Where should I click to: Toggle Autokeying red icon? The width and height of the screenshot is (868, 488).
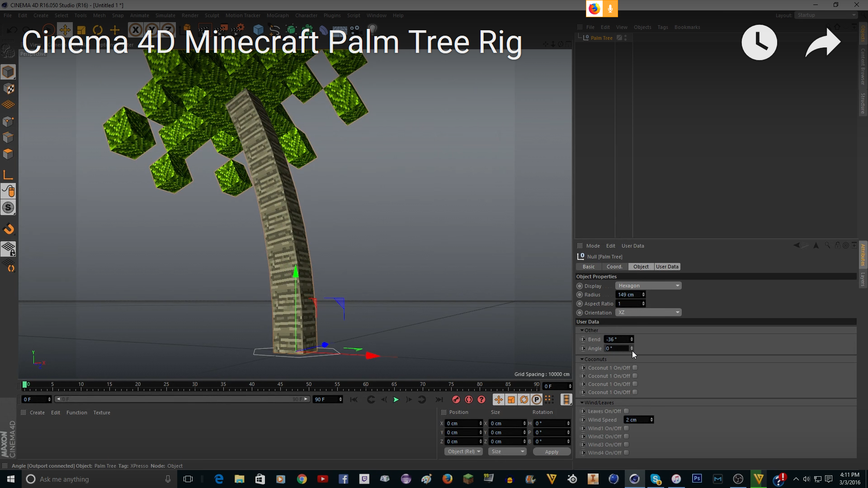pyautogui.click(x=469, y=399)
